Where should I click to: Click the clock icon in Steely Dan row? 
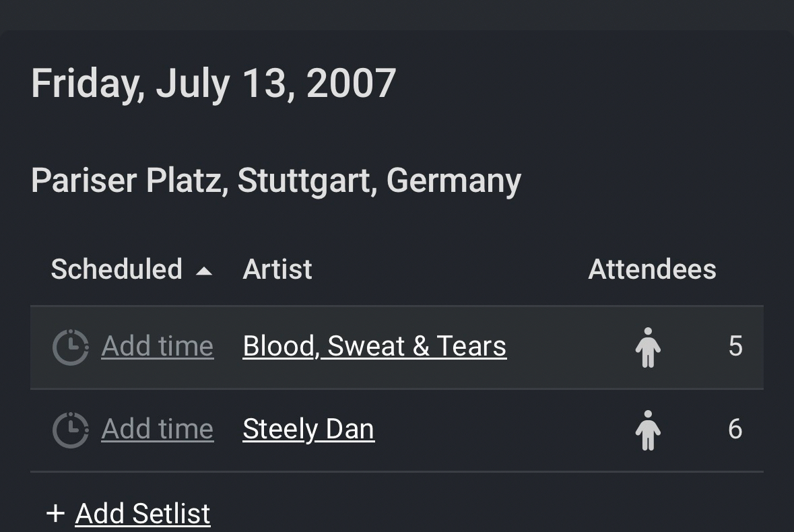[70, 430]
